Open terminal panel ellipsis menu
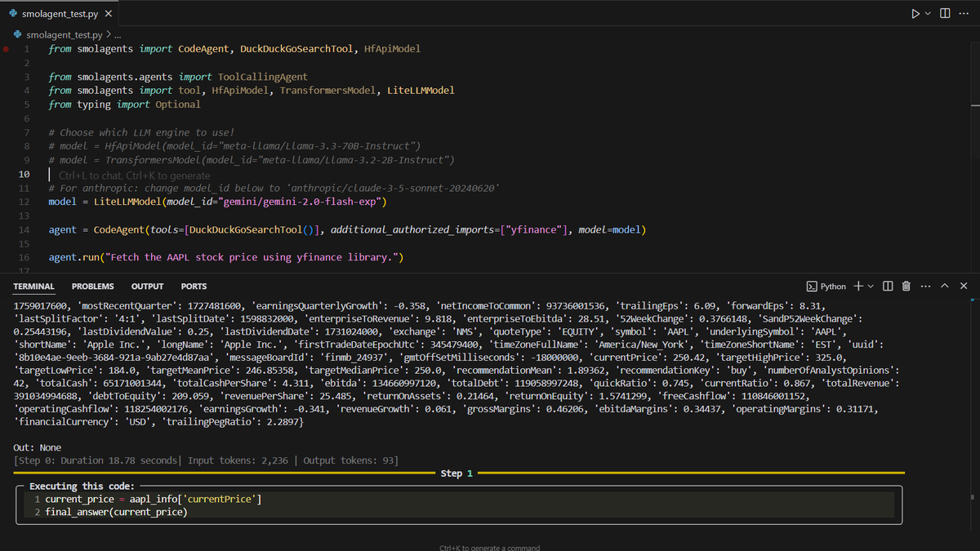This screenshot has width=980, height=551. [x=924, y=287]
